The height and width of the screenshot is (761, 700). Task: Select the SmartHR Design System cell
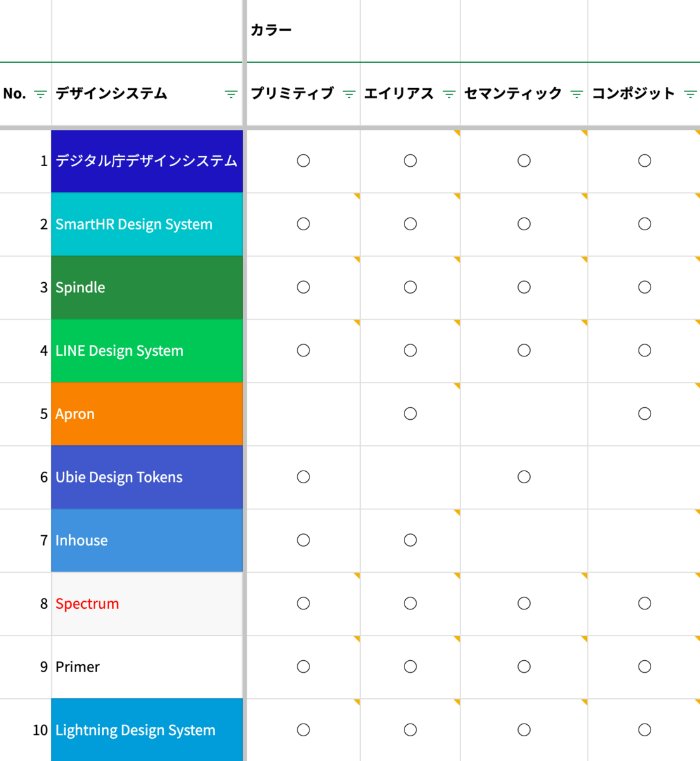coord(147,224)
